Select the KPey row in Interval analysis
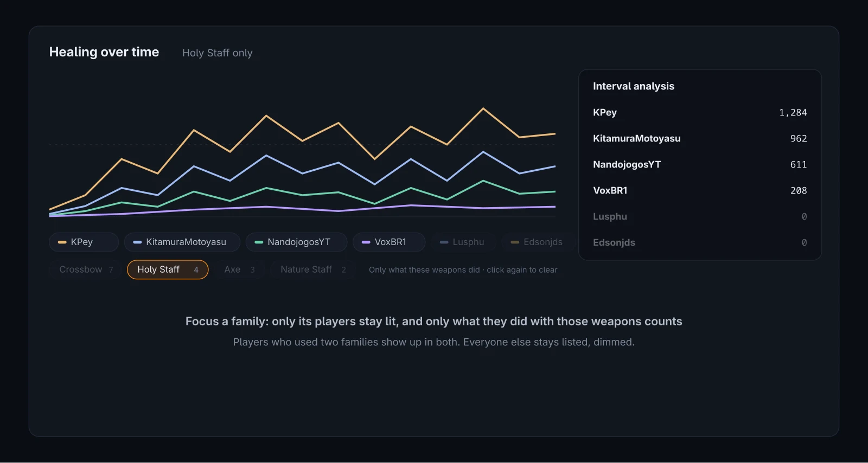Image resolution: width=868 pixels, height=463 pixels. (700, 112)
